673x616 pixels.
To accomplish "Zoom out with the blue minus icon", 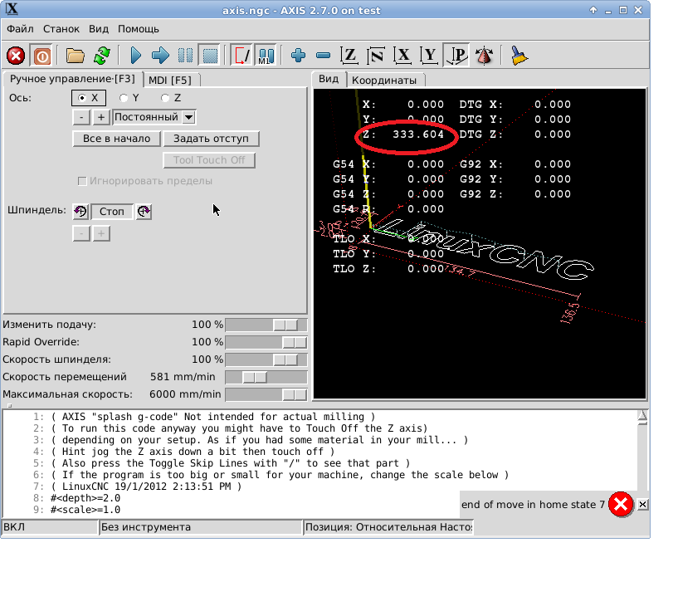I will (x=323, y=56).
